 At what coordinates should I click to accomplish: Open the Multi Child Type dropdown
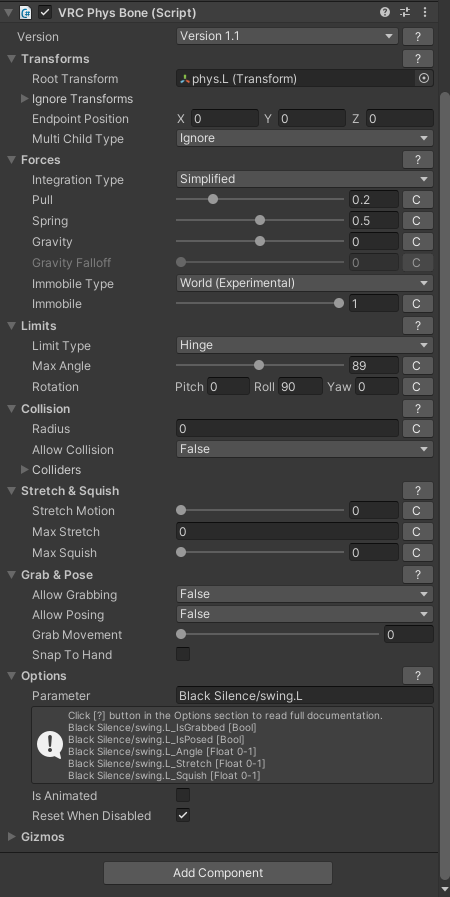304,138
